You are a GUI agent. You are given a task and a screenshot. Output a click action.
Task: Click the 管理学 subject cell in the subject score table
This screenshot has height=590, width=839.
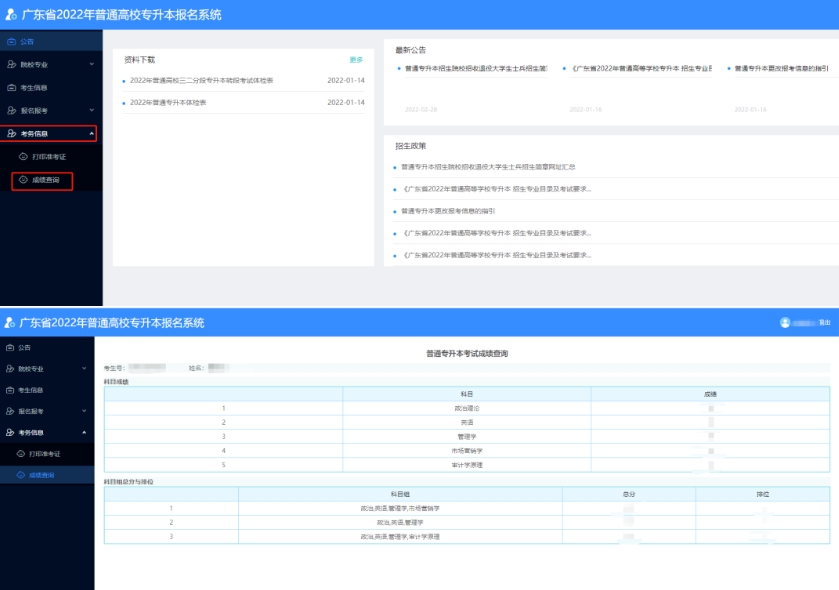click(x=467, y=436)
